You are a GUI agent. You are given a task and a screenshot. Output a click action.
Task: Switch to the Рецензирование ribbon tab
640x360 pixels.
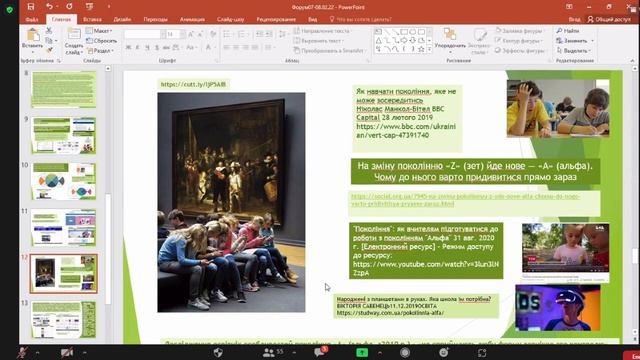(276, 19)
